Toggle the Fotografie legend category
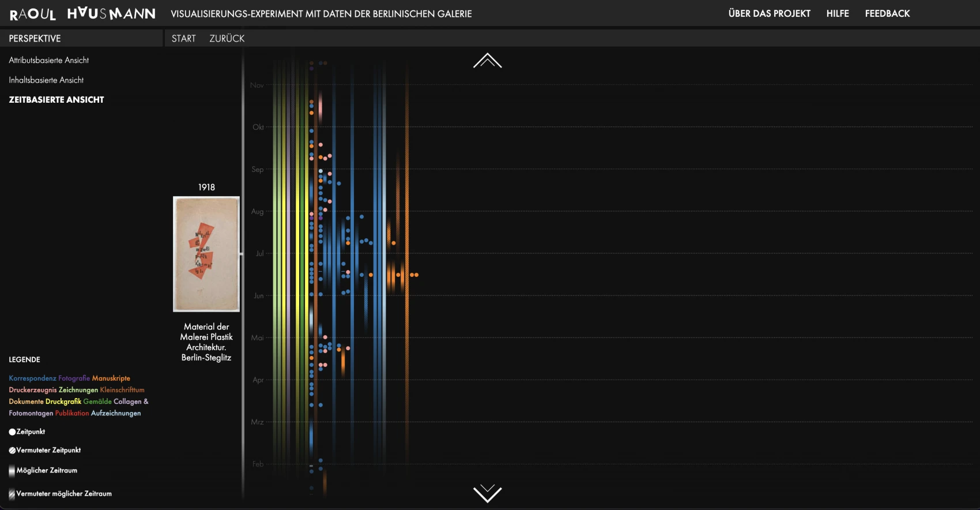Viewport: 980px width, 510px height. (74, 378)
